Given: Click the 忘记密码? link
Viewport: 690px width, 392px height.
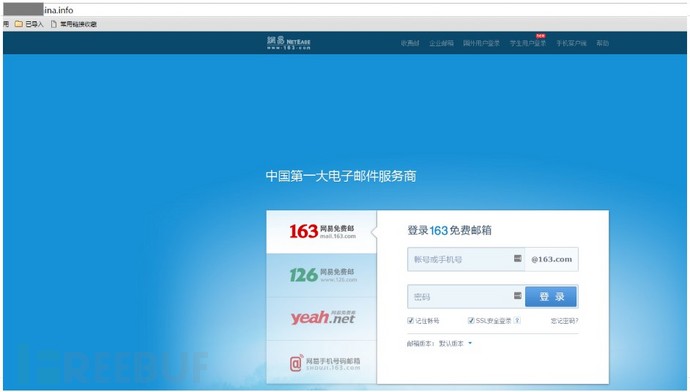Looking at the screenshot, I should (x=565, y=321).
